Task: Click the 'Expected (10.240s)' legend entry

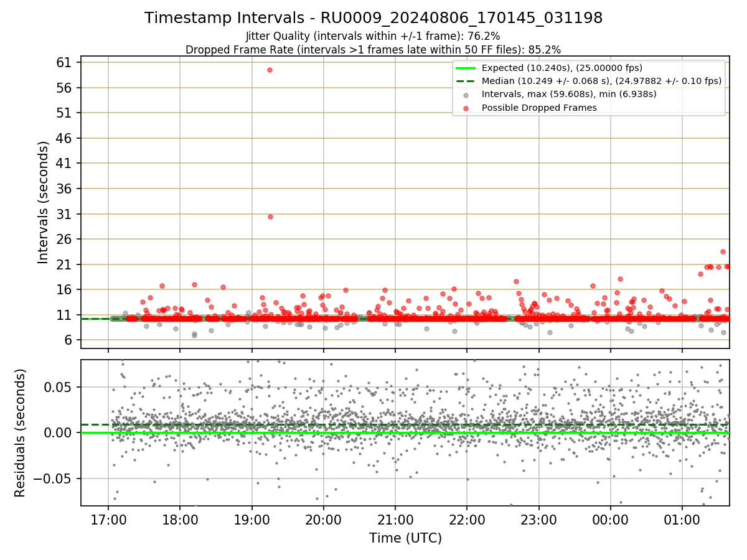Action: point(562,68)
